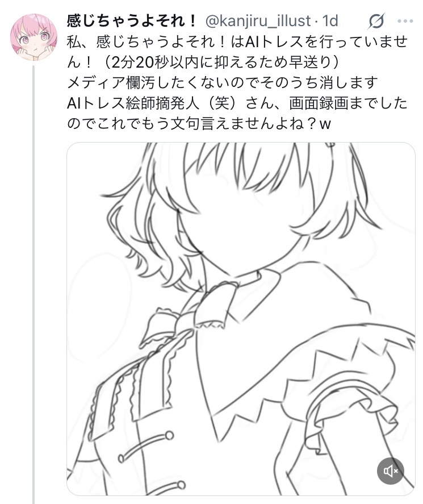
Task: Tap the line mentioning AIトレス絵師摘発人（笑）
Action: (237, 103)
